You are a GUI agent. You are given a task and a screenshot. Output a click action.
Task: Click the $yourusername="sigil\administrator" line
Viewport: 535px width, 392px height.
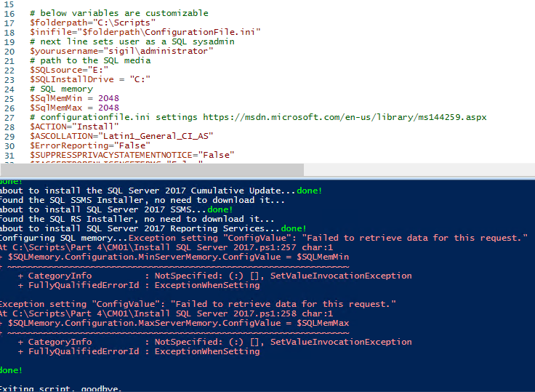pyautogui.click(x=121, y=51)
